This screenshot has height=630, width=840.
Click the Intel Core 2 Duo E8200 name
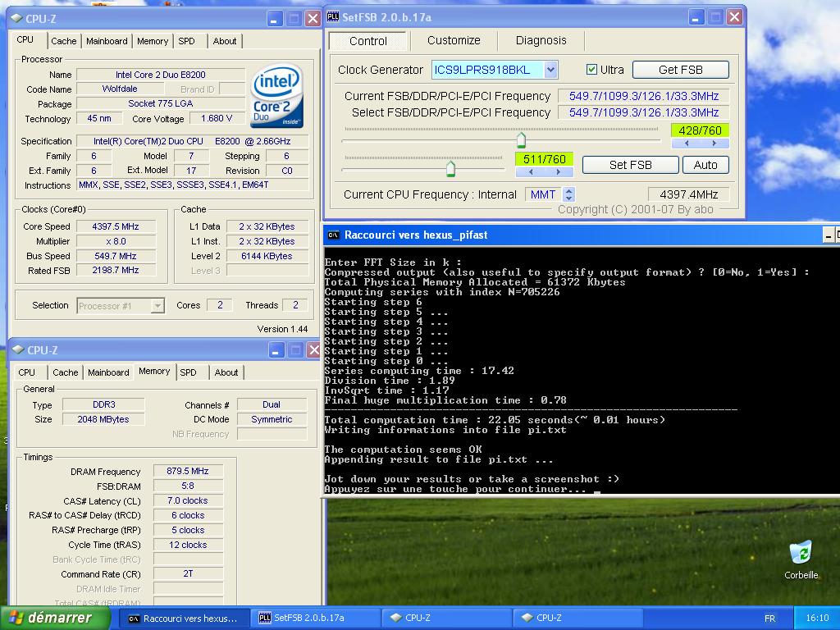point(161,75)
